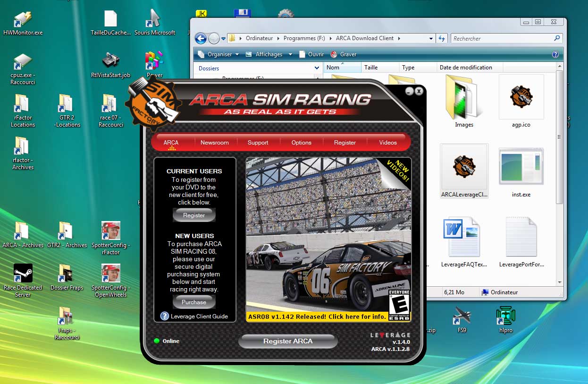Click the hlpro desktop icon

(505, 320)
